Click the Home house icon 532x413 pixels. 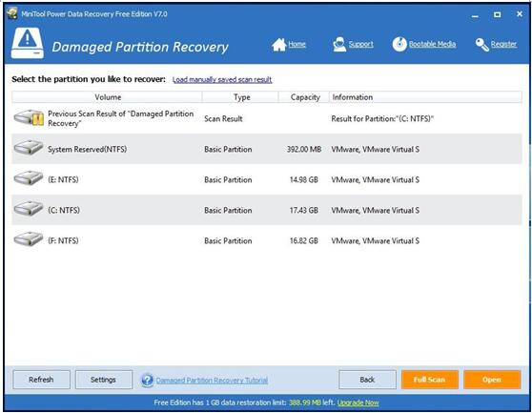279,45
